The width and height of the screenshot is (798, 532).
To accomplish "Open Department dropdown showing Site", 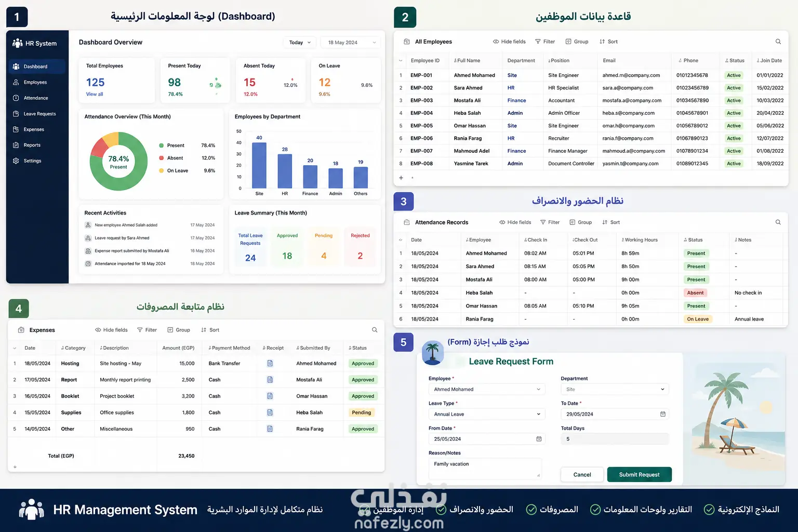I will click(x=615, y=389).
